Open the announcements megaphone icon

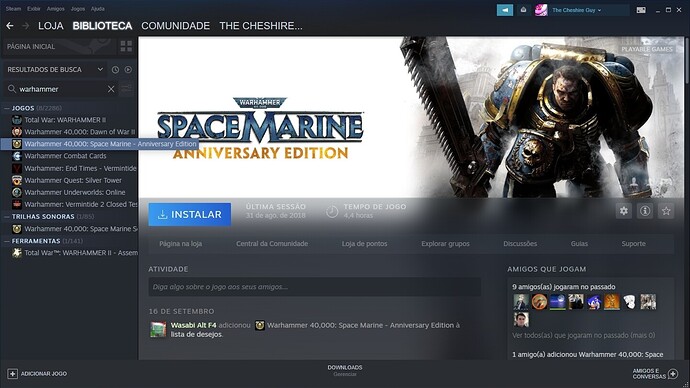point(505,10)
